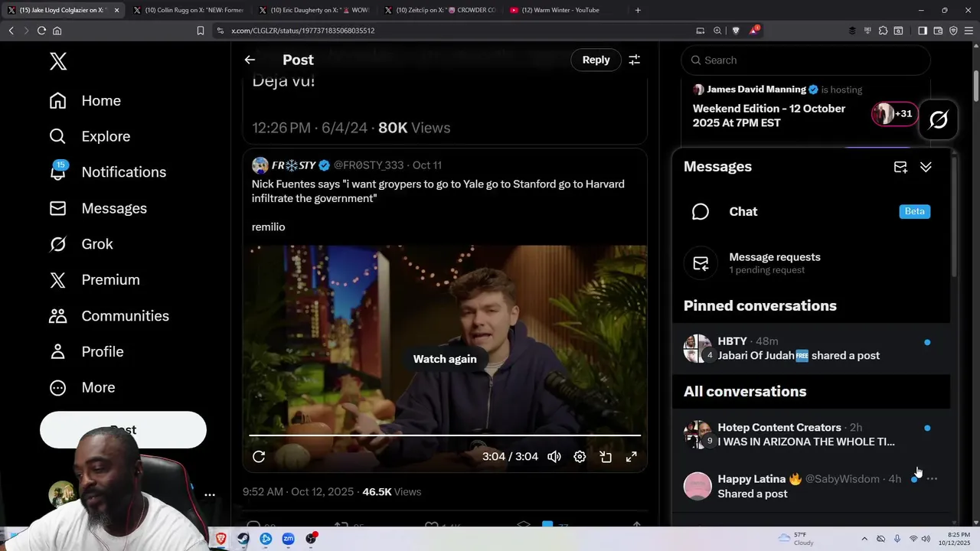
Task: Open Messages from left sidebar
Action: [x=98, y=208]
